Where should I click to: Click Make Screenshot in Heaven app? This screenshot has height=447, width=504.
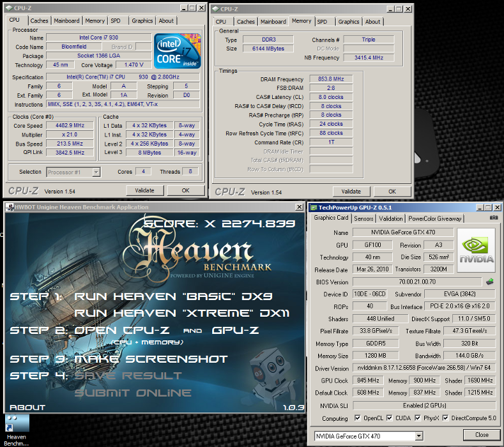(151, 359)
